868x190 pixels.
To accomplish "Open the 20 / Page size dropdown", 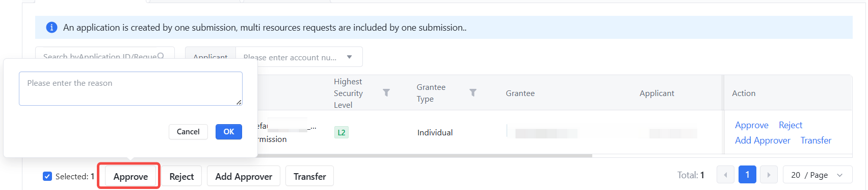I will [817, 175].
